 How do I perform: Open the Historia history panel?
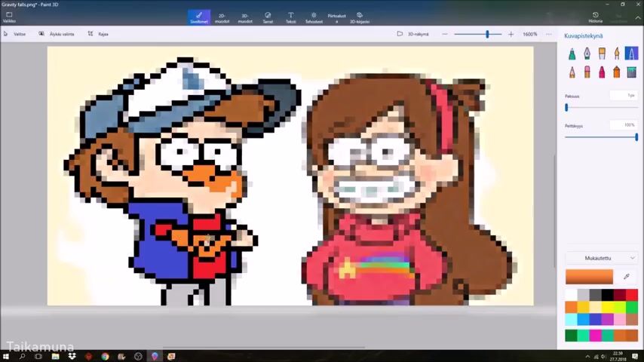596,17
